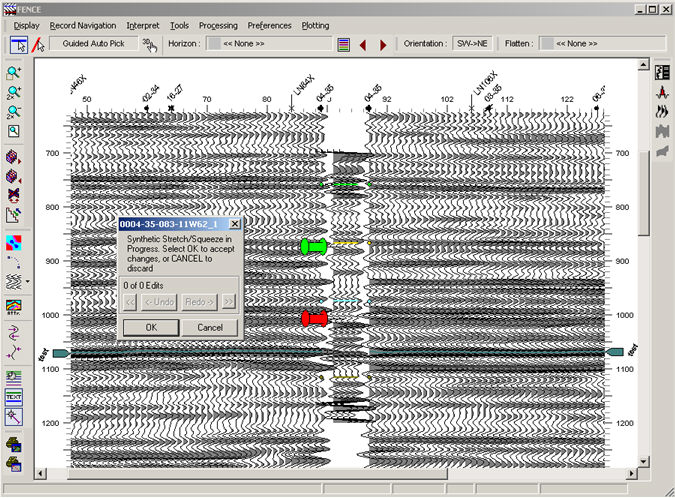Open the red-blue color display icon
The height and width of the screenshot is (498, 675).
tap(14, 243)
